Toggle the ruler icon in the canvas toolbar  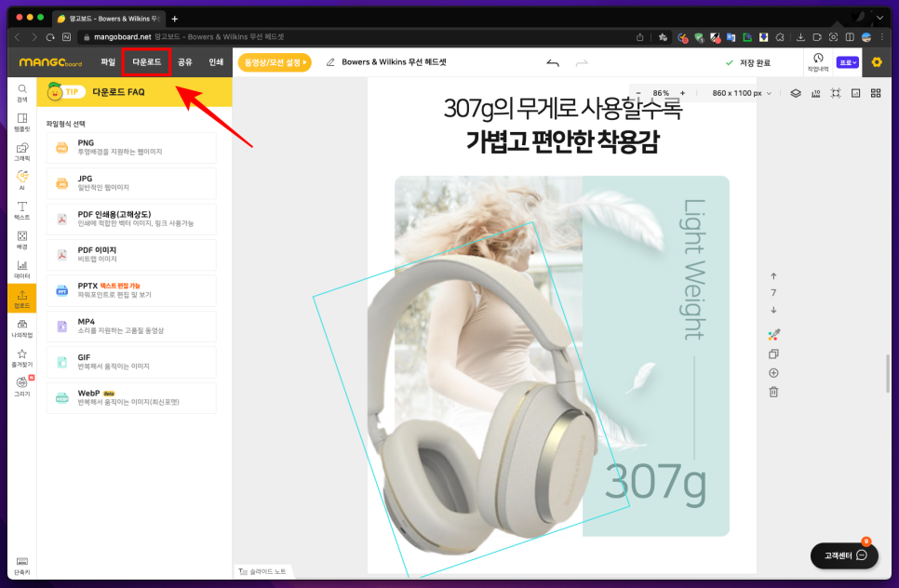click(816, 93)
